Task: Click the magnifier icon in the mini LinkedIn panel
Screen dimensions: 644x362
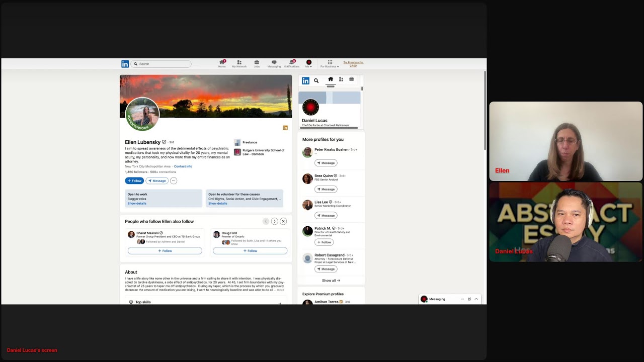Action: pyautogui.click(x=316, y=80)
